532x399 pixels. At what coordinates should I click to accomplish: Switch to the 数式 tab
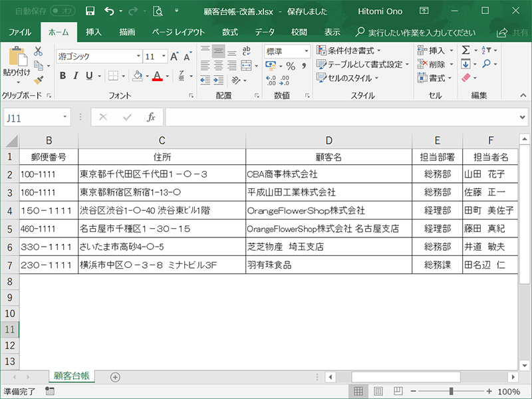(230, 32)
